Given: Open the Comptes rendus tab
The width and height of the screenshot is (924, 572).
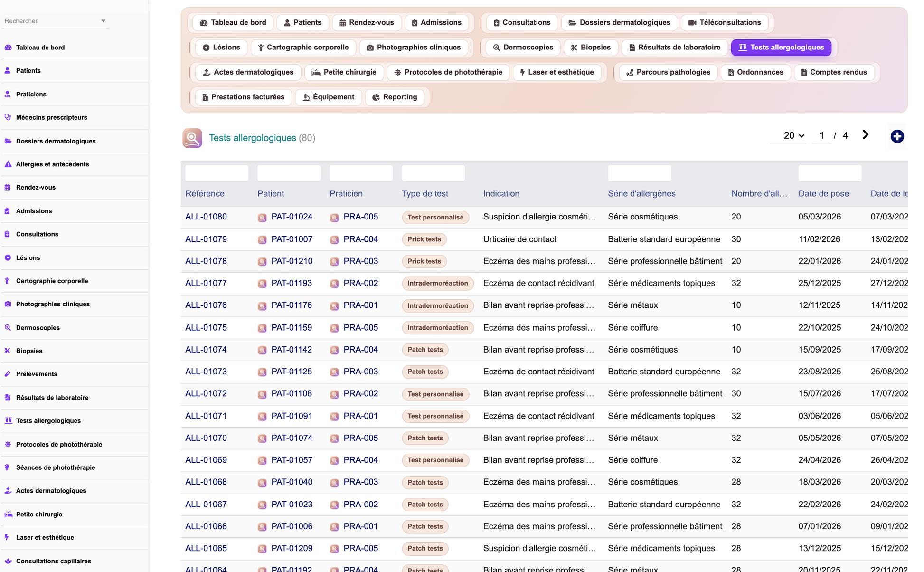Looking at the screenshot, I should pos(834,72).
